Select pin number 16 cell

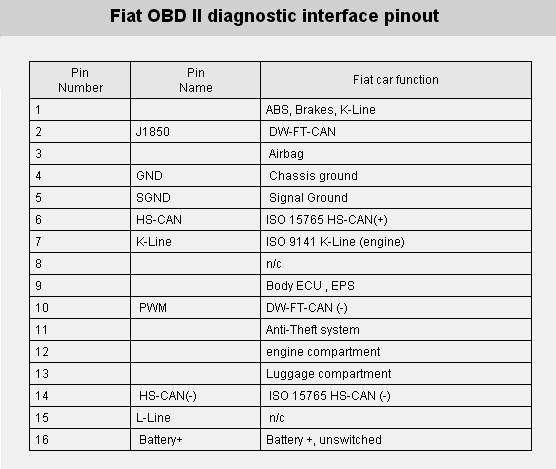click(80, 440)
